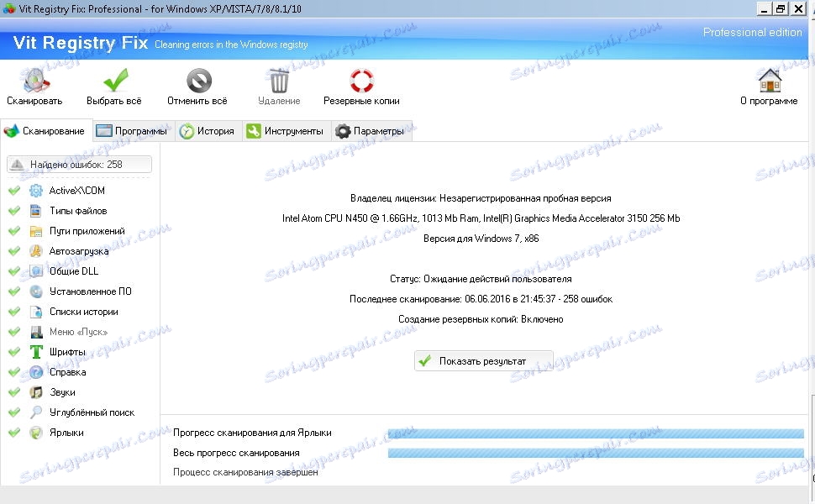Click the ActiveX\COM gear icon
815x504 pixels.
(x=36, y=191)
